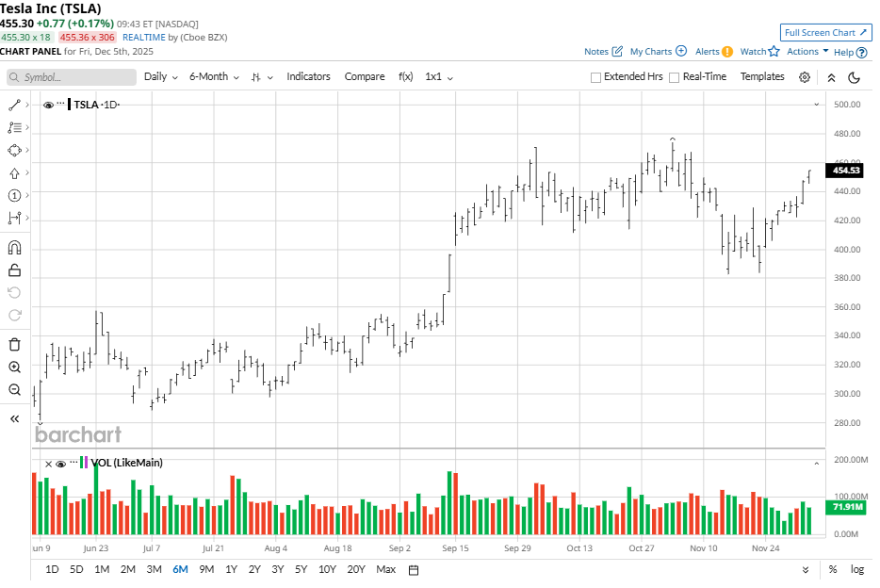Screen dimensions: 880x588
Task: Click the 454.53 current price label
Action: (x=844, y=171)
